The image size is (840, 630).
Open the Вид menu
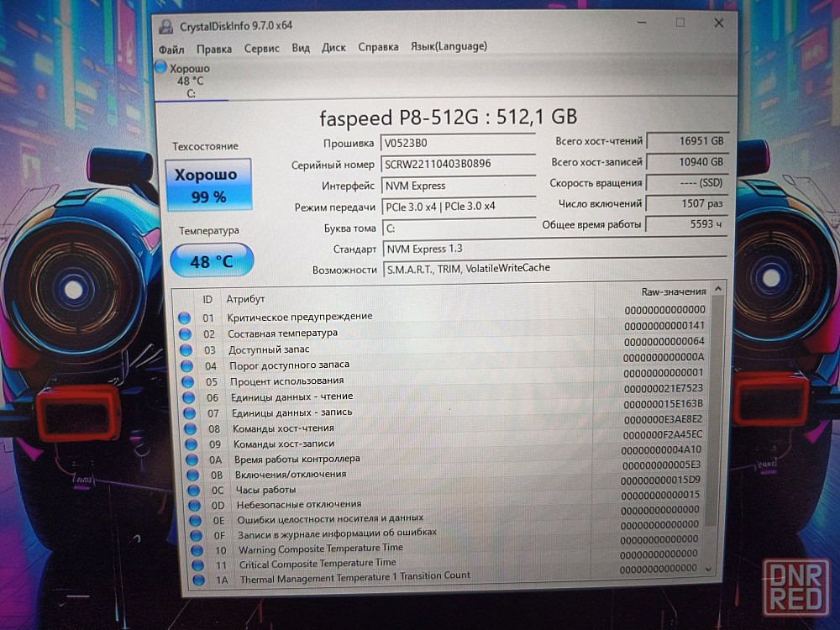pos(301,48)
